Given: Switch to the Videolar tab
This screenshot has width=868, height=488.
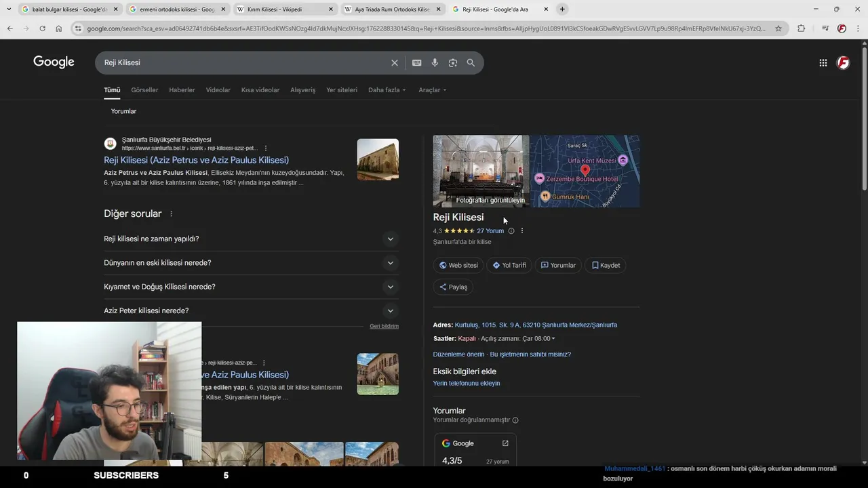Looking at the screenshot, I should coord(218,90).
